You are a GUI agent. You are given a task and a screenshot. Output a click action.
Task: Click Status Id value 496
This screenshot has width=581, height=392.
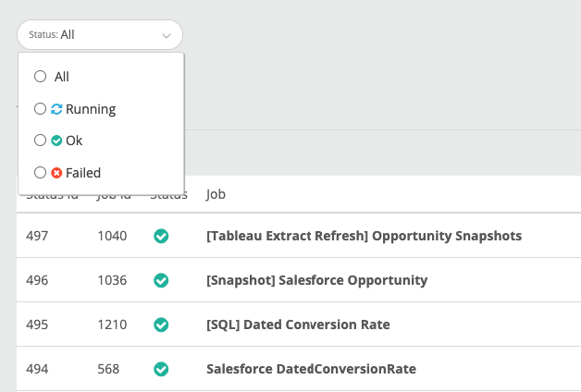point(37,280)
